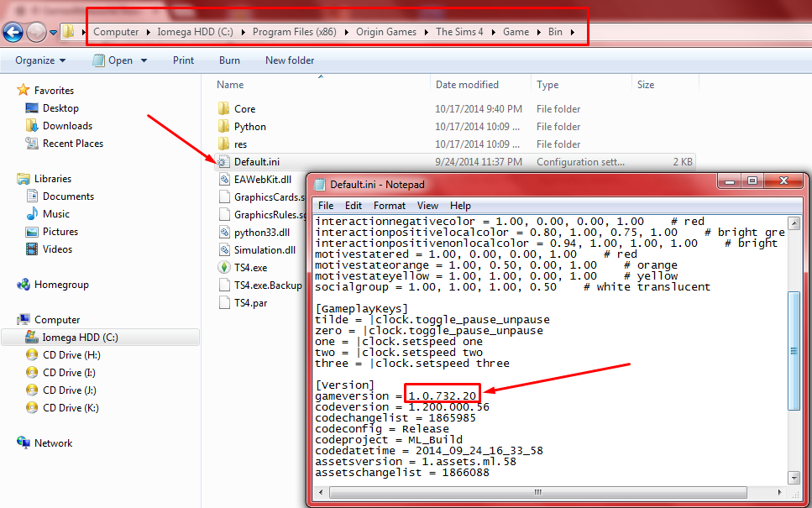Open Desktop in the Favorites list

52,108
